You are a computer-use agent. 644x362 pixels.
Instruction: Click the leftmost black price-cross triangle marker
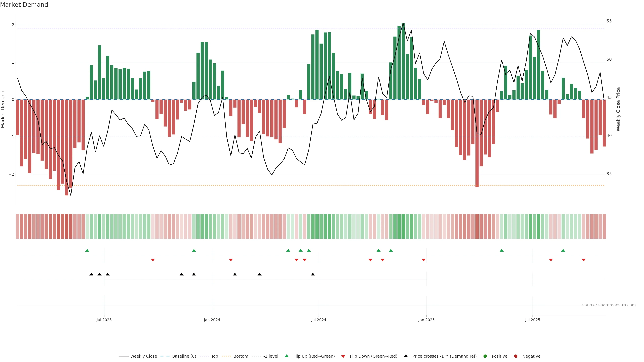click(91, 274)
